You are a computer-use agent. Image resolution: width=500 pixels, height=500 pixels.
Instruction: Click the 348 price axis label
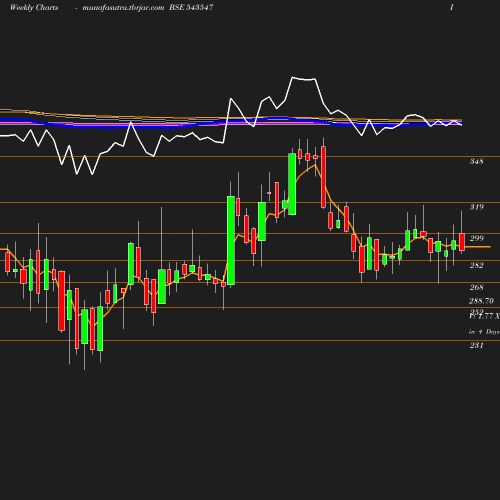(x=476, y=161)
